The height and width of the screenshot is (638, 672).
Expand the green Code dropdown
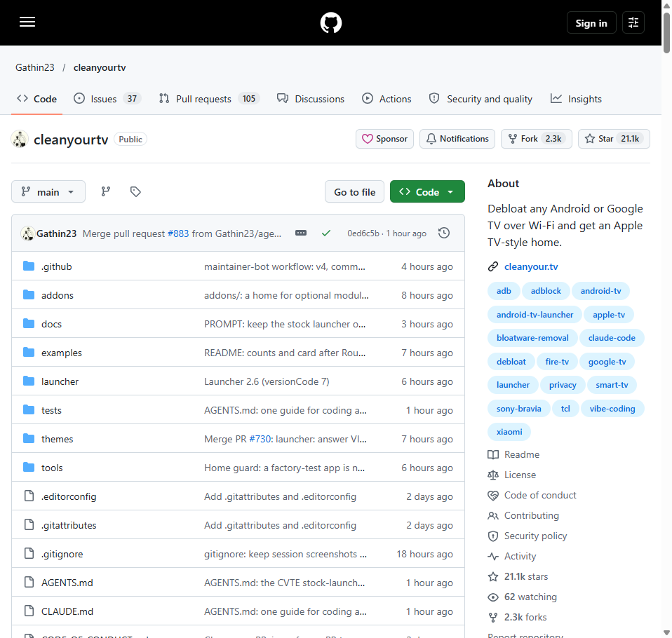point(427,191)
